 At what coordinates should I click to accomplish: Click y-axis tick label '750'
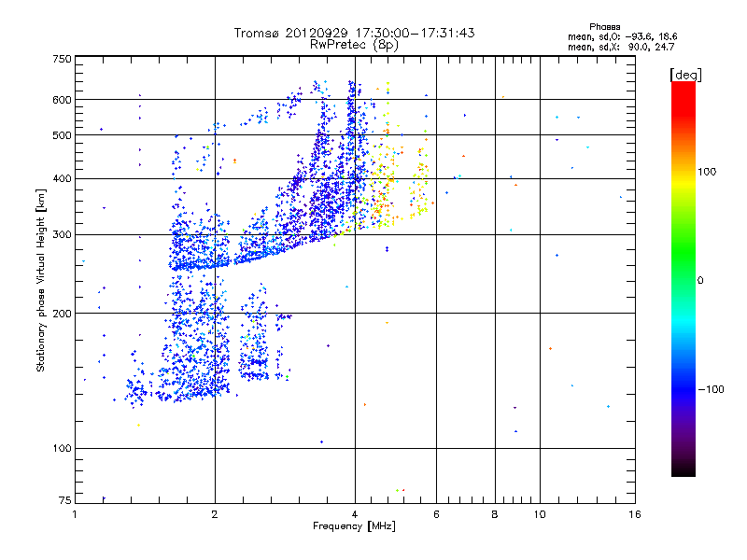click(62, 59)
